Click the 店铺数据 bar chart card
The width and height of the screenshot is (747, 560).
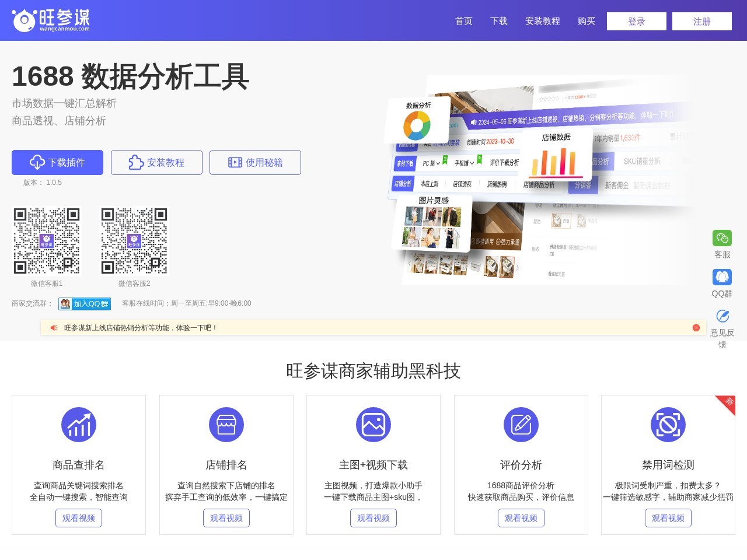556,155
